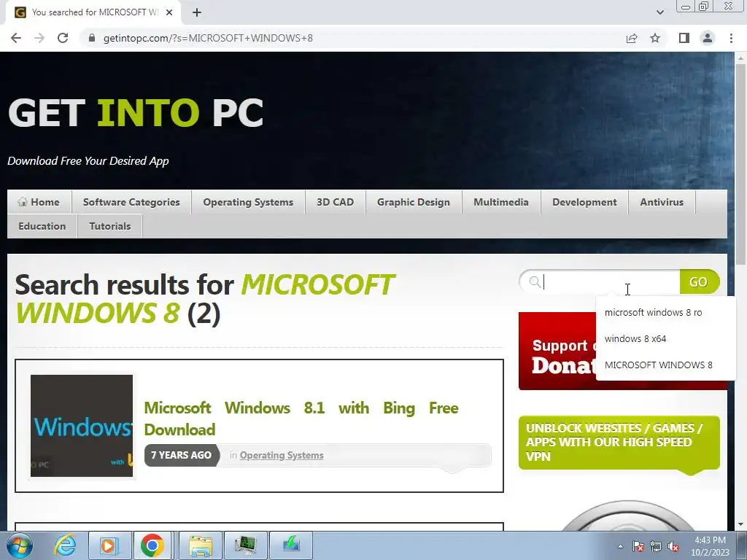Open the Chrome three-dot menu
747x560 pixels.
click(731, 38)
